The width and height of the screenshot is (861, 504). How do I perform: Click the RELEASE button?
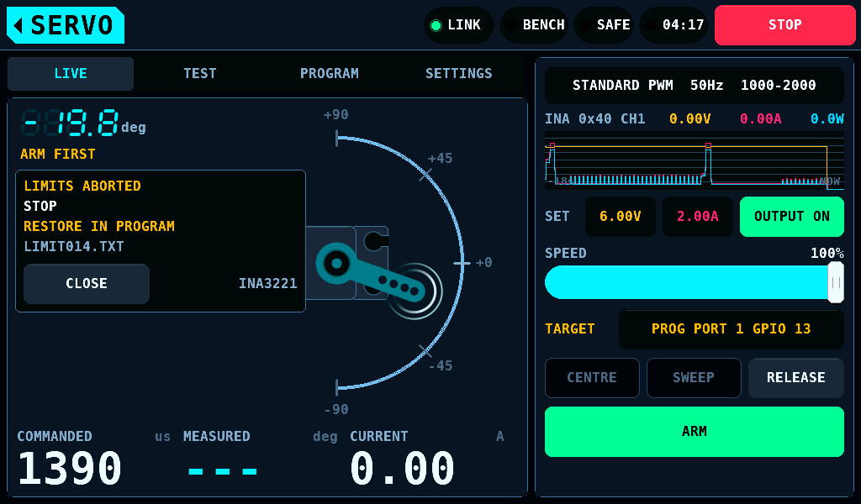(x=795, y=378)
